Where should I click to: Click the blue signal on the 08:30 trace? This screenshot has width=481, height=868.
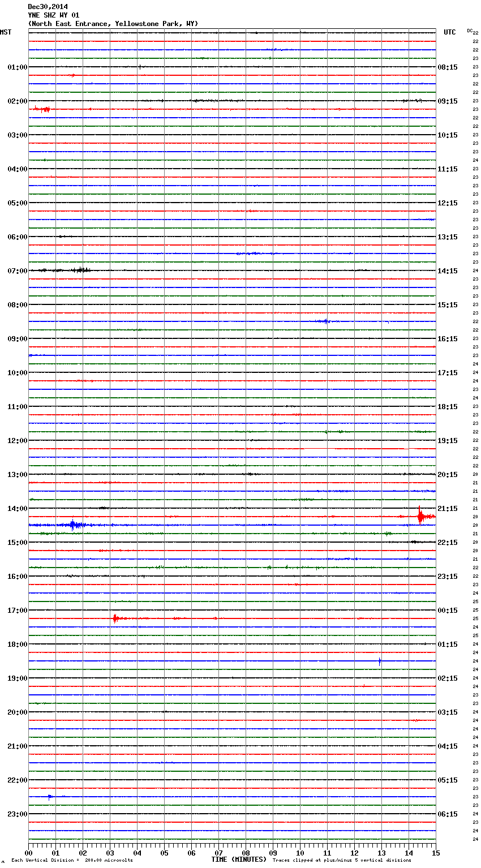324,321
